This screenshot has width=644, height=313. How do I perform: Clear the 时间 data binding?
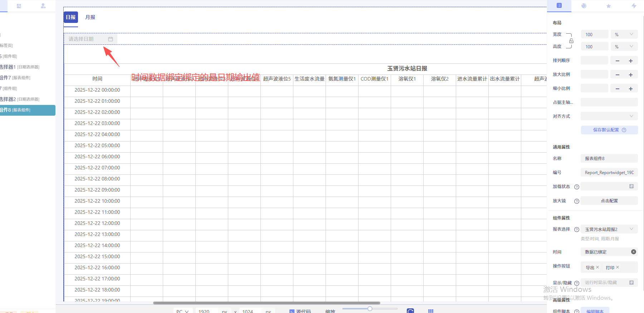pyautogui.click(x=633, y=252)
